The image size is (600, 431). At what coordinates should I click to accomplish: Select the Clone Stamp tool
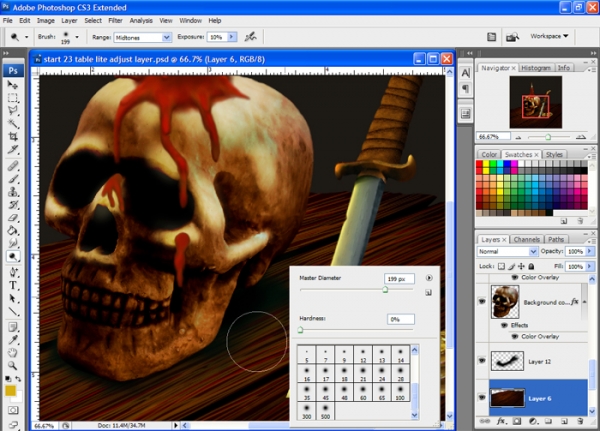coord(13,192)
